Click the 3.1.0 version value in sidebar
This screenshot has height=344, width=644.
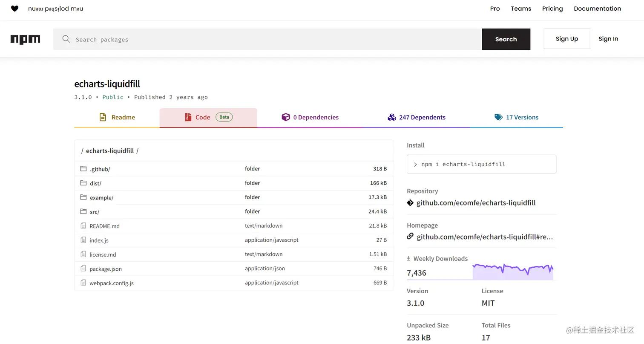tap(416, 303)
